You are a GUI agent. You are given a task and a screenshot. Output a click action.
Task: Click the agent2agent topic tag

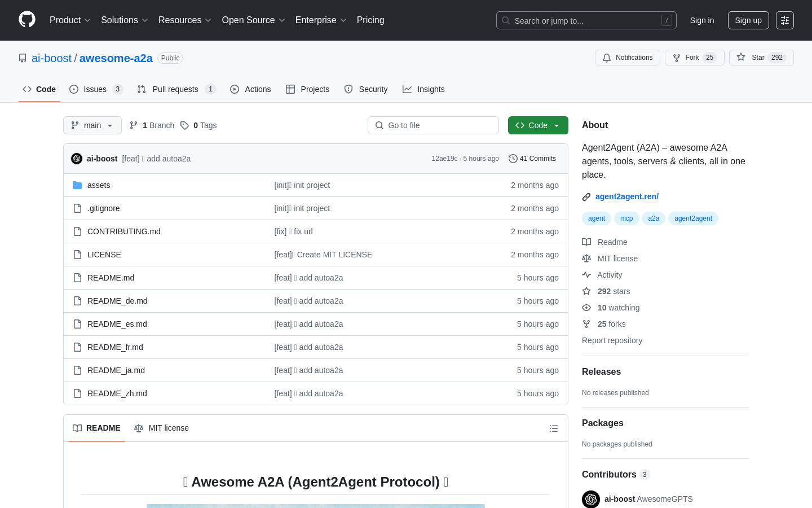coord(693,218)
